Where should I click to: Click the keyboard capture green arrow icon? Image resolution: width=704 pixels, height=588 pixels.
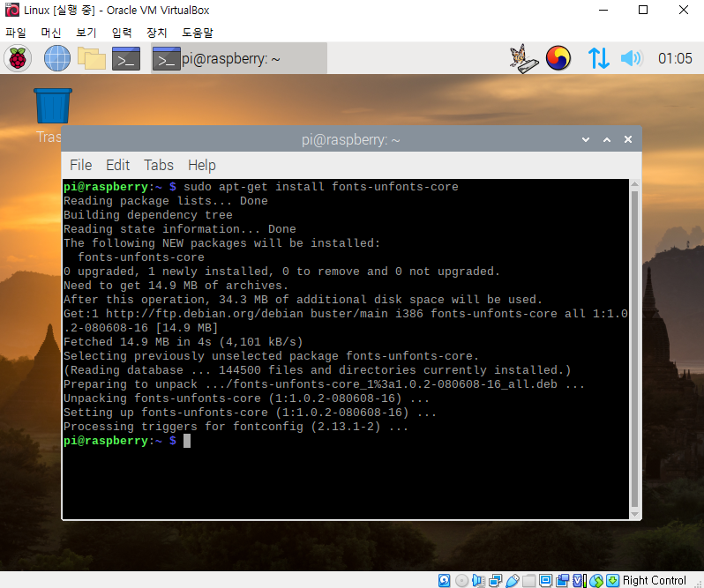pos(612,580)
